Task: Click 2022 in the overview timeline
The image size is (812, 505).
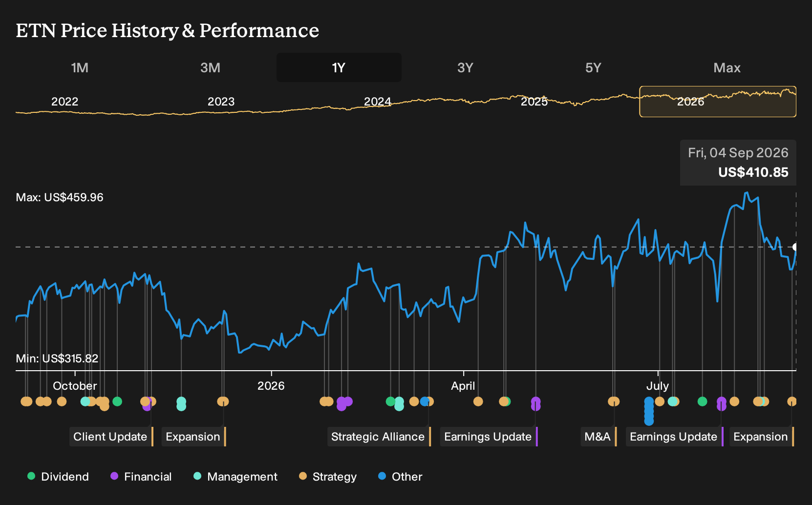Action: point(65,102)
